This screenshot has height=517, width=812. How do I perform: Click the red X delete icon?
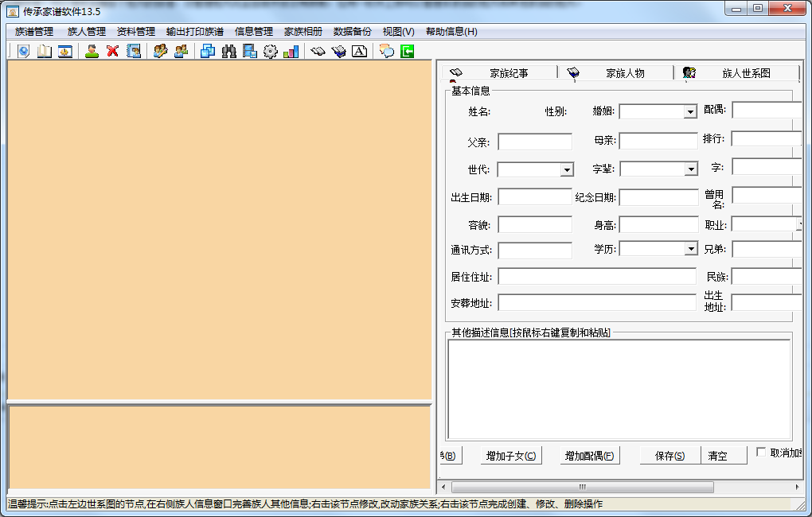click(x=112, y=52)
